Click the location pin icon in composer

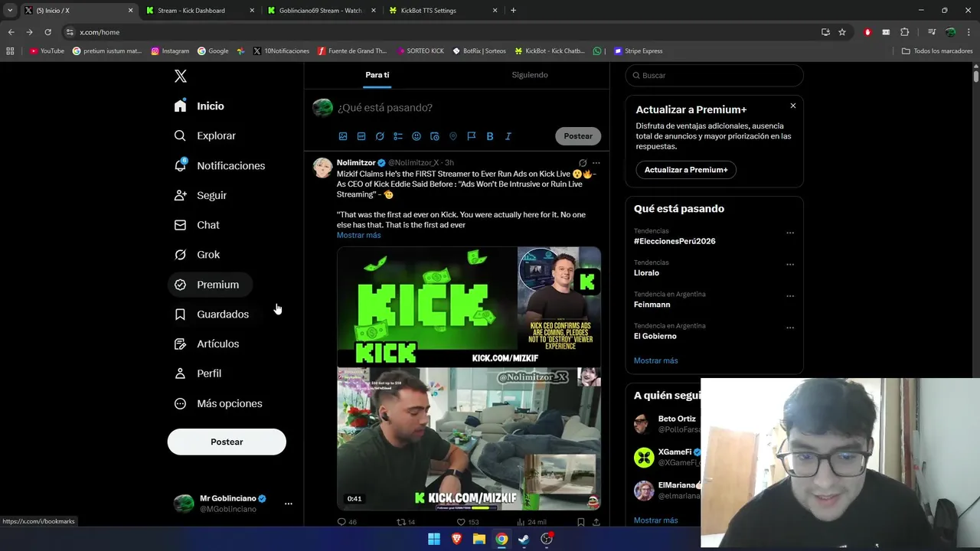[x=453, y=136]
